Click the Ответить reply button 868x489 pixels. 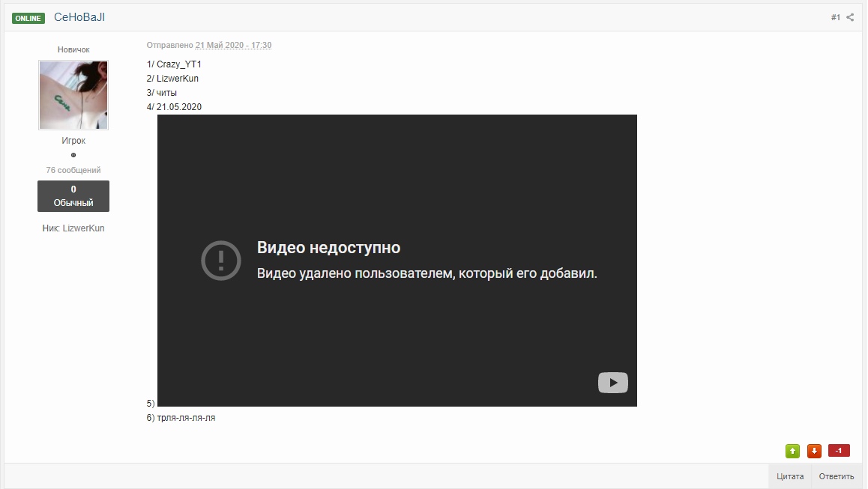pyautogui.click(x=837, y=476)
